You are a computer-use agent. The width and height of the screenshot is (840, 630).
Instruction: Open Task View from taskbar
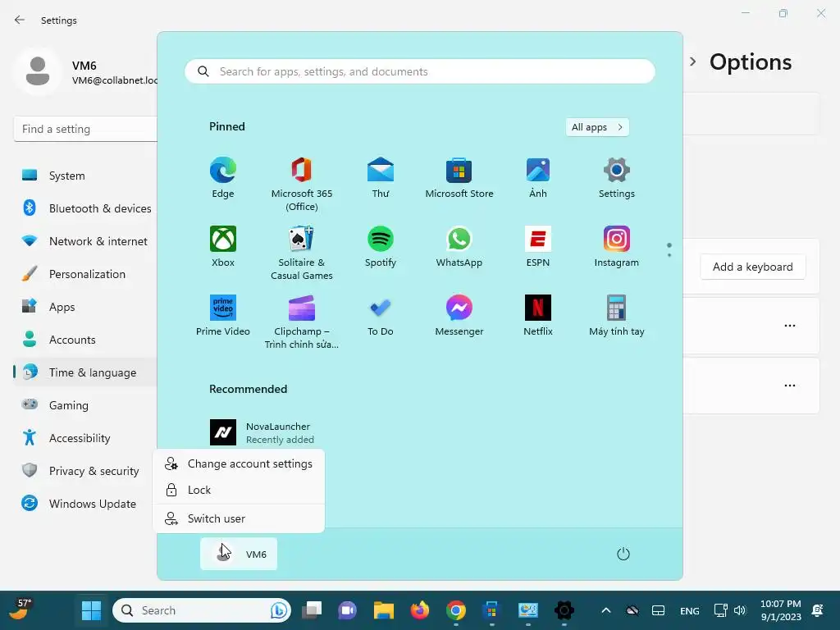[x=312, y=610]
